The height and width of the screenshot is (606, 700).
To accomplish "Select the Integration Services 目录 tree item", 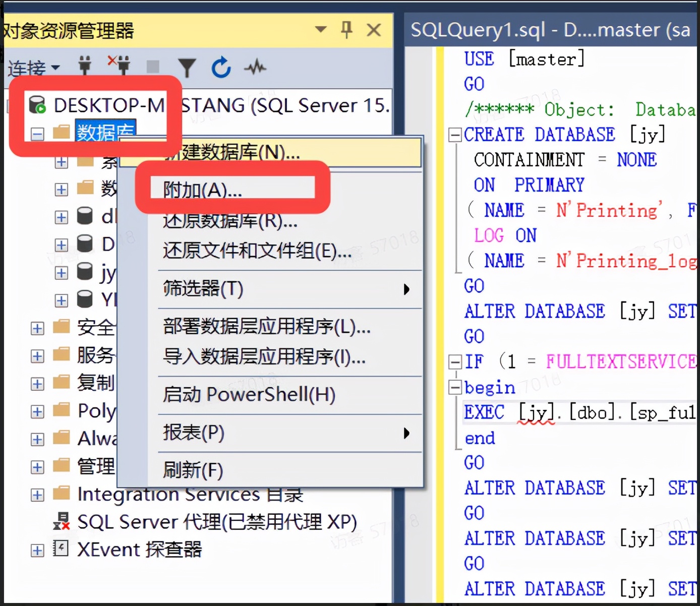I will [x=190, y=494].
